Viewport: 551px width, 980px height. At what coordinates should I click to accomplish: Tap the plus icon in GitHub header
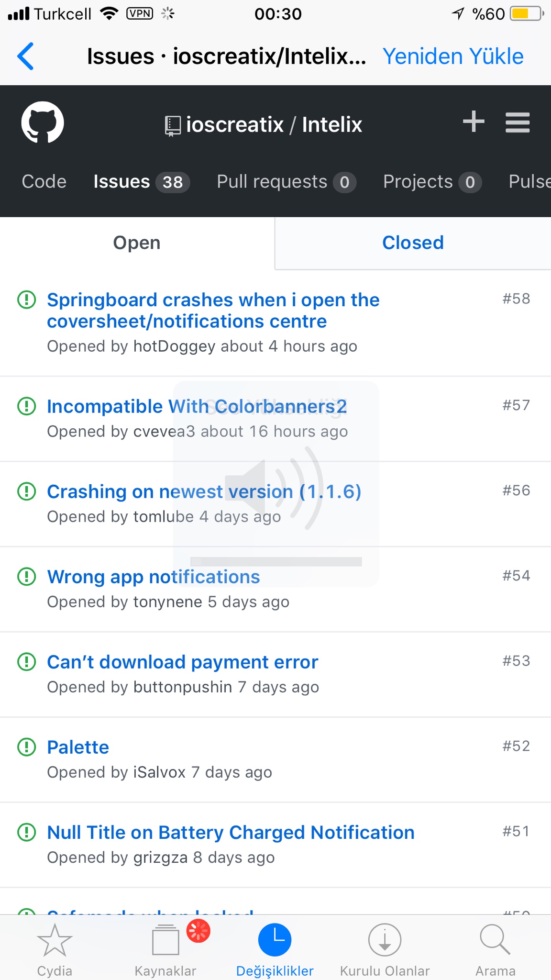[x=474, y=122]
